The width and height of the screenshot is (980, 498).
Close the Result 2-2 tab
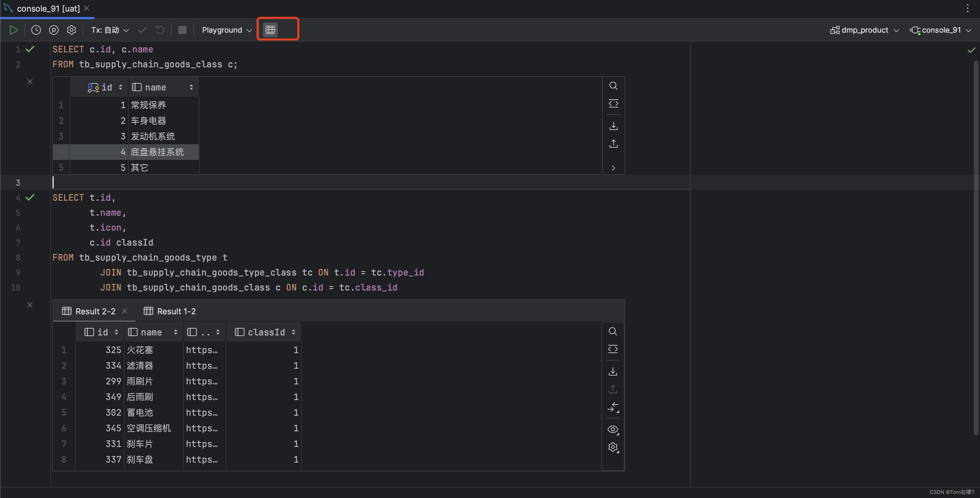pyautogui.click(x=124, y=311)
